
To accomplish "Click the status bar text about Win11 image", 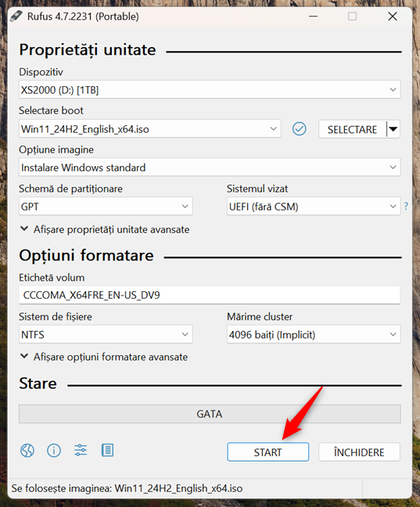I will click(127, 488).
